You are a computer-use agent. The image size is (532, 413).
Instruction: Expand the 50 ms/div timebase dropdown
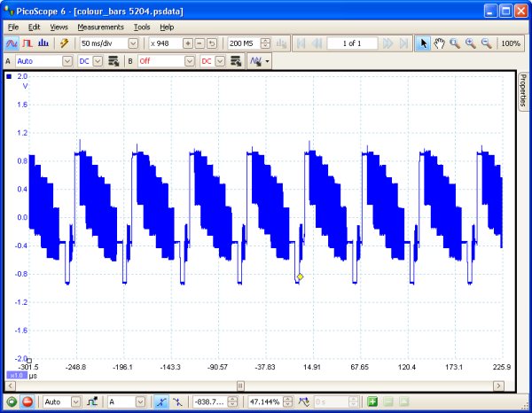click(133, 43)
